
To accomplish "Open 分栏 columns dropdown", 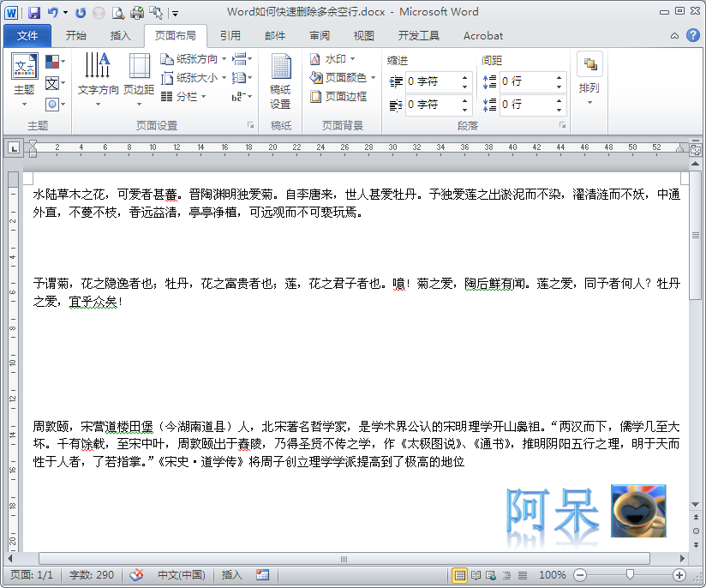I will click(x=183, y=96).
